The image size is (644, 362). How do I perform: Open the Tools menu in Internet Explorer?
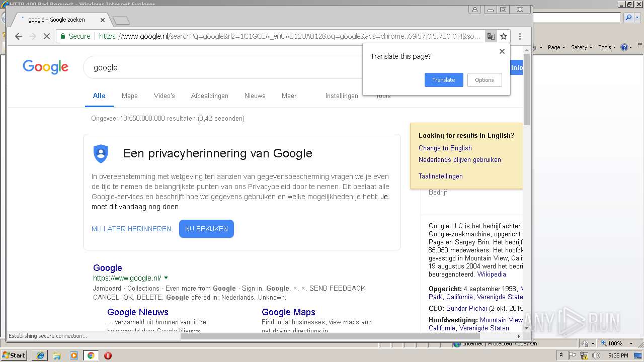click(x=606, y=47)
